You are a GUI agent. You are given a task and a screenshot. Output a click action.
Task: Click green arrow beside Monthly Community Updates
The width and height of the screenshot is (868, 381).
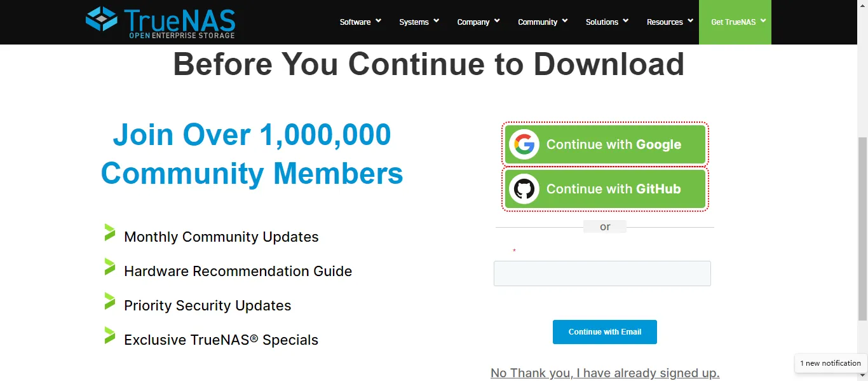[x=110, y=233]
